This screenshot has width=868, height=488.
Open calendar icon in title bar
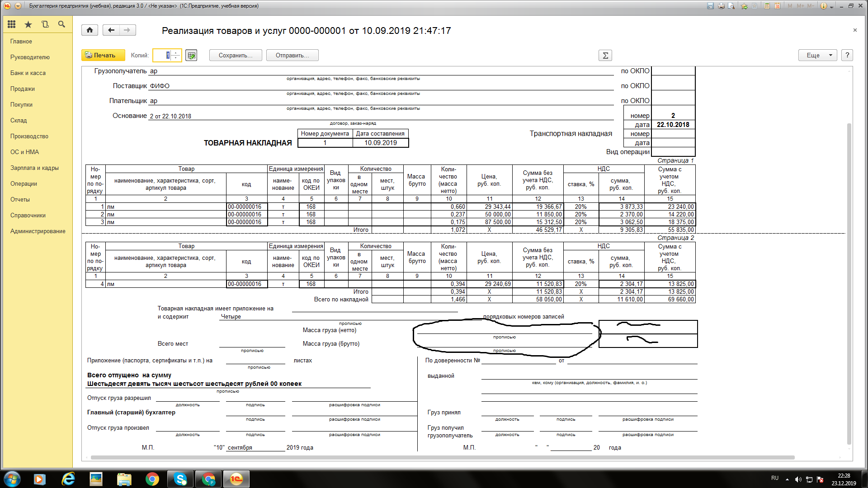778,6
